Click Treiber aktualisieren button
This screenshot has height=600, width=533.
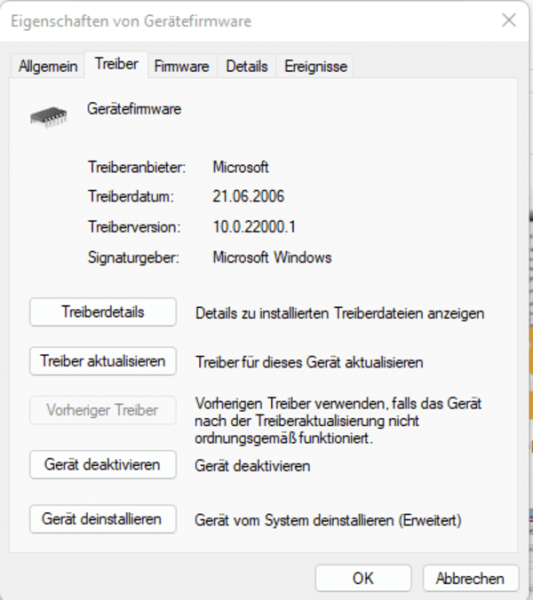coord(103,361)
